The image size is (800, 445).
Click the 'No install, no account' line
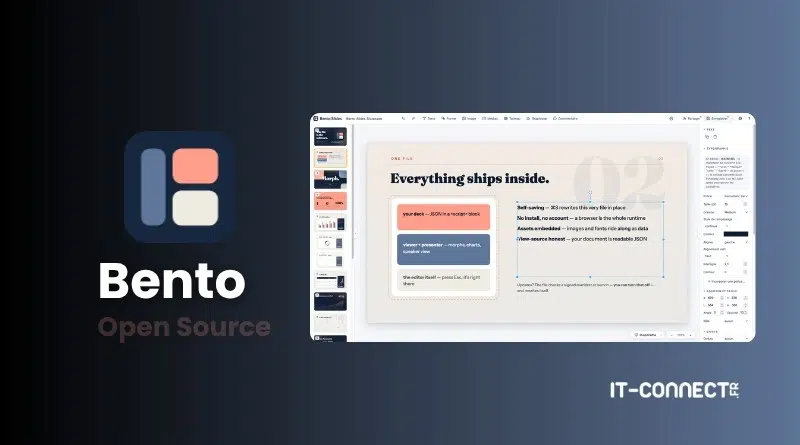point(581,218)
